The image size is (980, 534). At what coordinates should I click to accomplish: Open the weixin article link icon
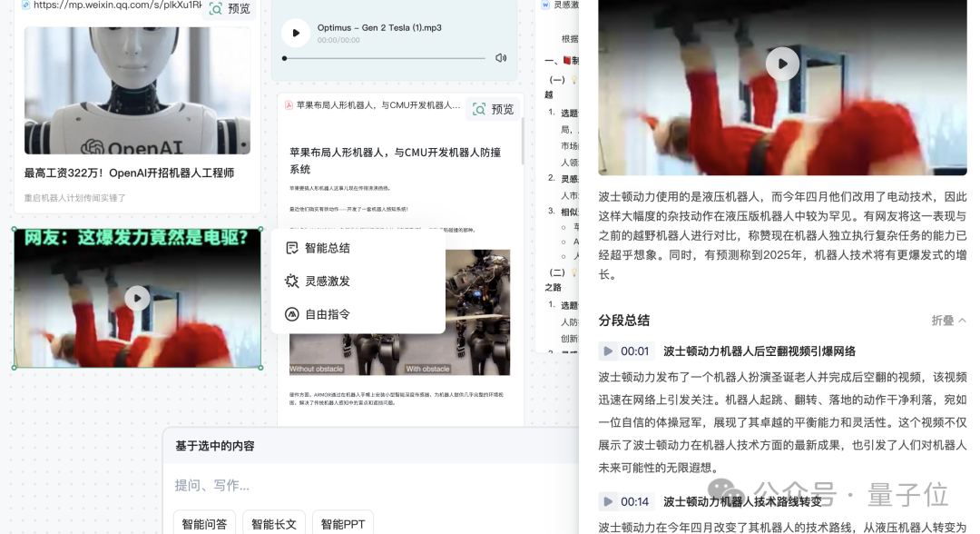tap(25, 5)
